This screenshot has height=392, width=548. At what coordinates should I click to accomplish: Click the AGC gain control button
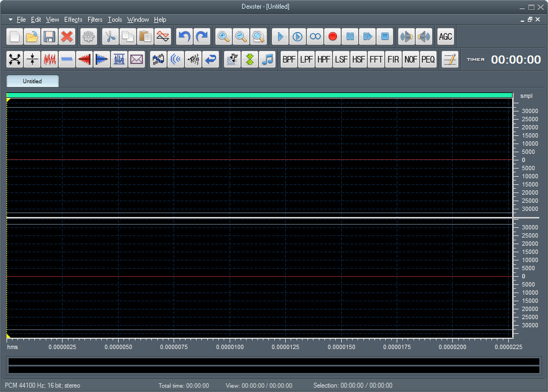click(x=446, y=36)
